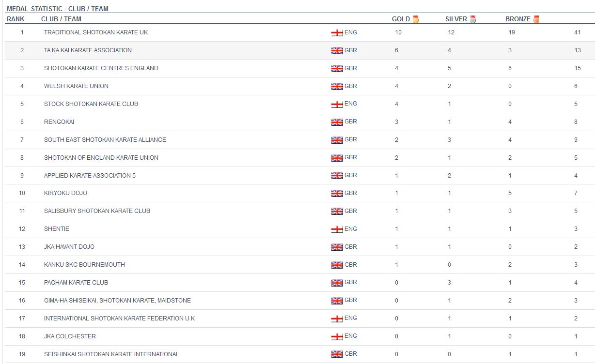Select International Shotokan Karate Federation U.K name
The height and width of the screenshot is (364, 595).
119,318
